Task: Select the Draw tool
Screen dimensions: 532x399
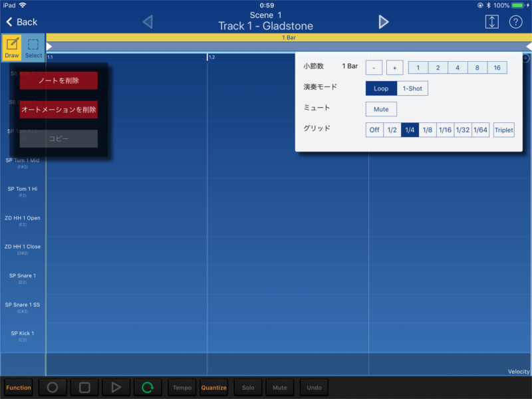Action: pos(12,48)
